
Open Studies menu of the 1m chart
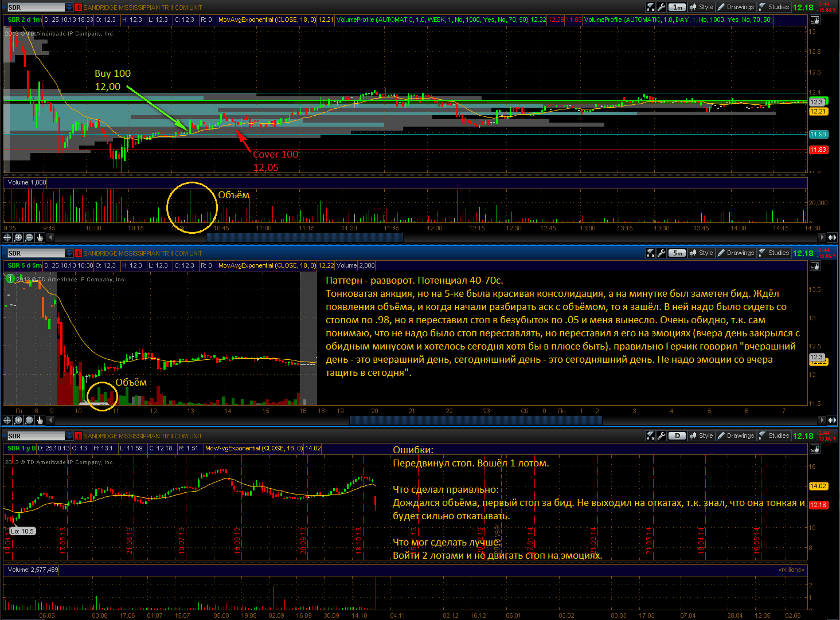coord(774,7)
